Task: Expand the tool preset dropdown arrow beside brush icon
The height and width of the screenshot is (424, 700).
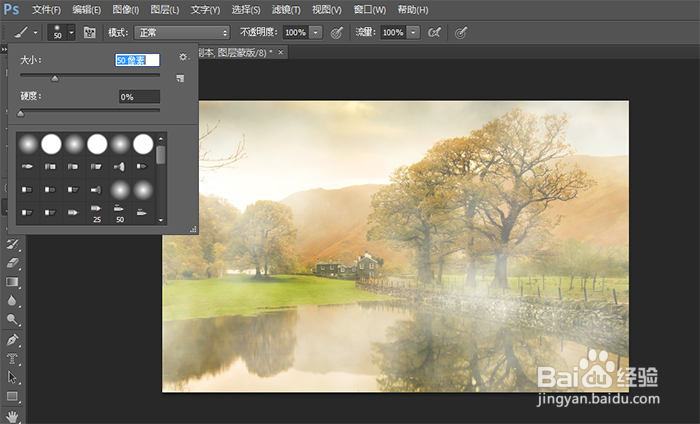Action: 35,32
